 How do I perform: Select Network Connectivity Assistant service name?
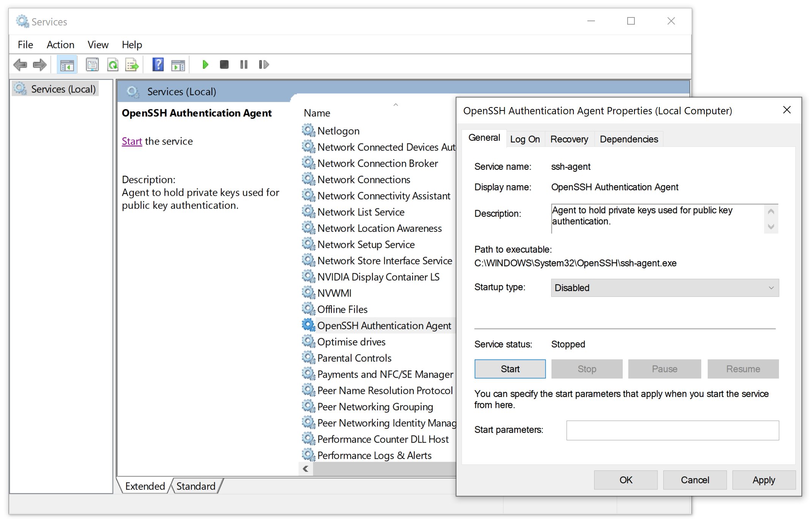tap(384, 196)
